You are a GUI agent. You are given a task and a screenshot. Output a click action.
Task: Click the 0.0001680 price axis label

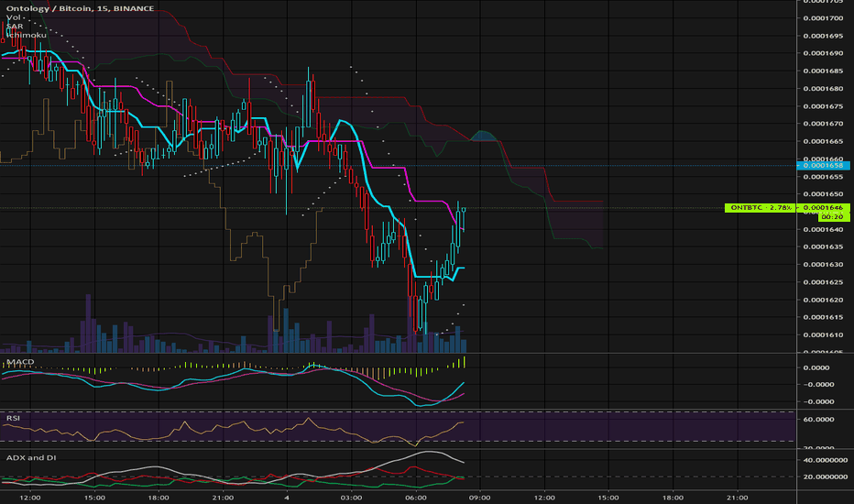(x=823, y=89)
